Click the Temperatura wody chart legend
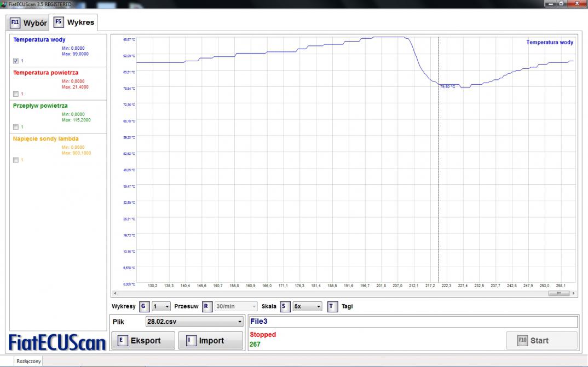588x367 pixels. click(x=550, y=42)
